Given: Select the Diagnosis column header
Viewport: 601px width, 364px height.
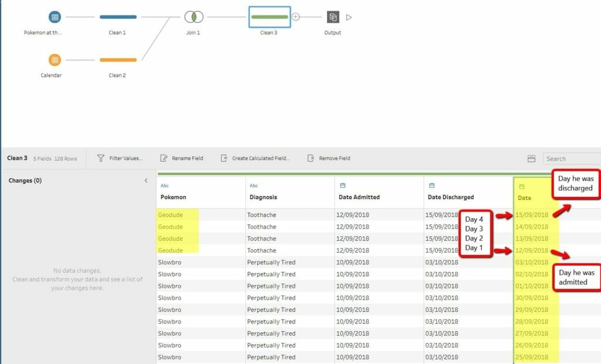Looking at the screenshot, I should 264,197.
